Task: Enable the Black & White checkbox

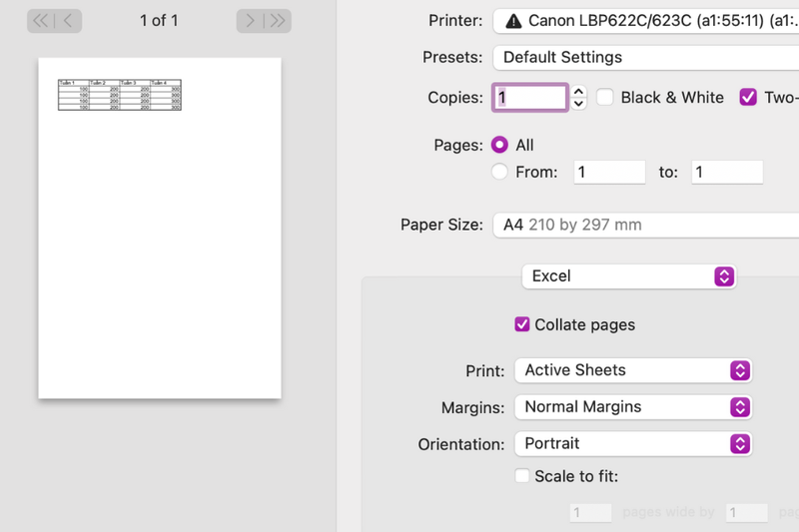Action: pos(605,98)
